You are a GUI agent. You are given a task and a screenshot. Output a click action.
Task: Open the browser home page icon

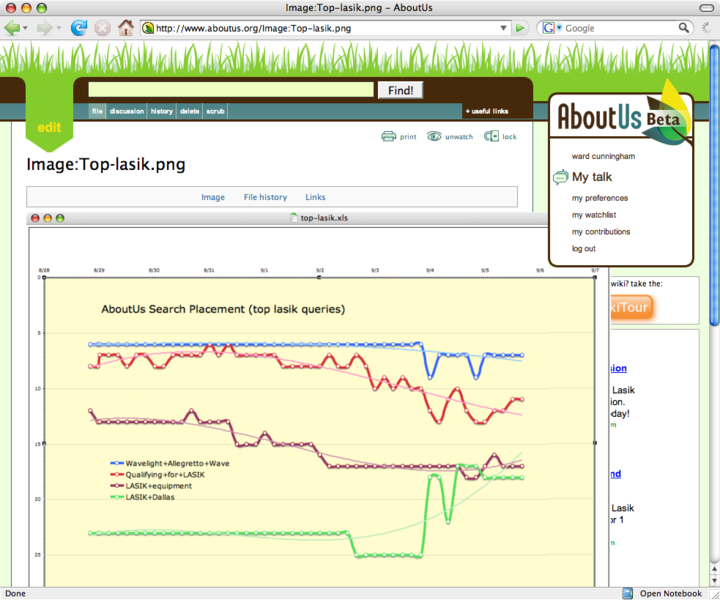pyautogui.click(x=126, y=28)
